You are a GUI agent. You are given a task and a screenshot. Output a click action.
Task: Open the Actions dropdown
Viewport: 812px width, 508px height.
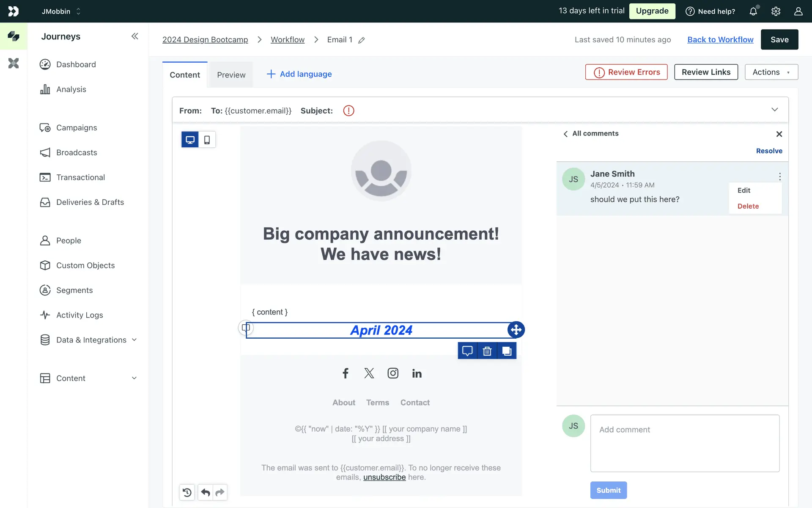771,72
